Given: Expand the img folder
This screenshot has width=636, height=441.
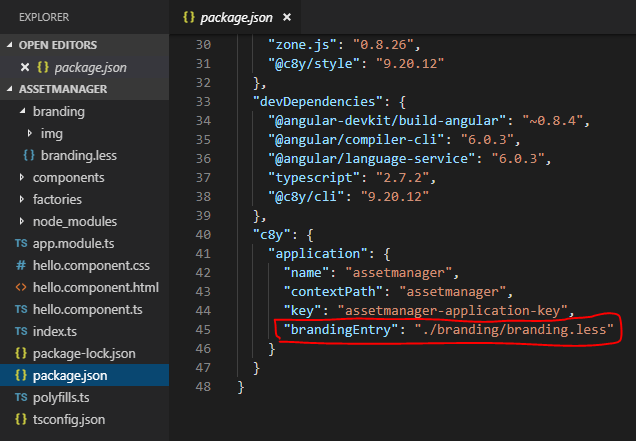Looking at the screenshot, I should click(31, 133).
